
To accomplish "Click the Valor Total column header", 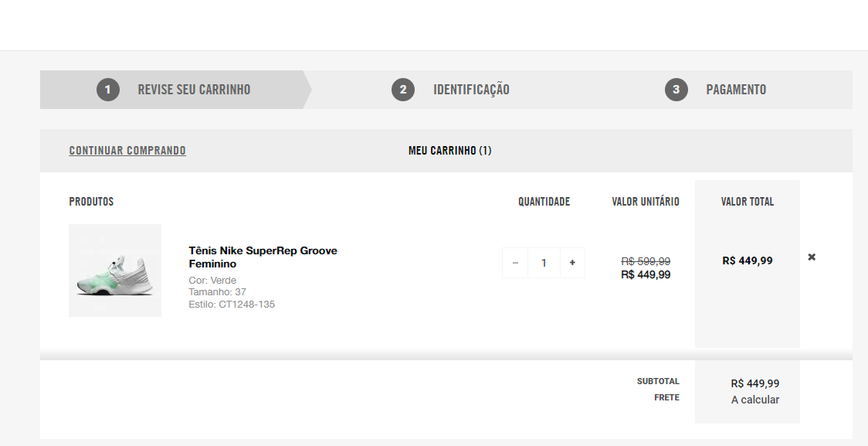I will tap(747, 202).
